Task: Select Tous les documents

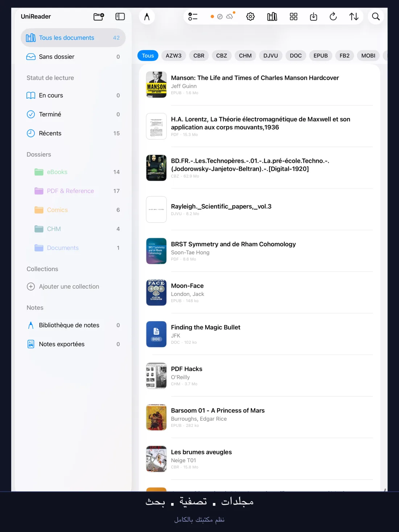Action: click(73, 38)
